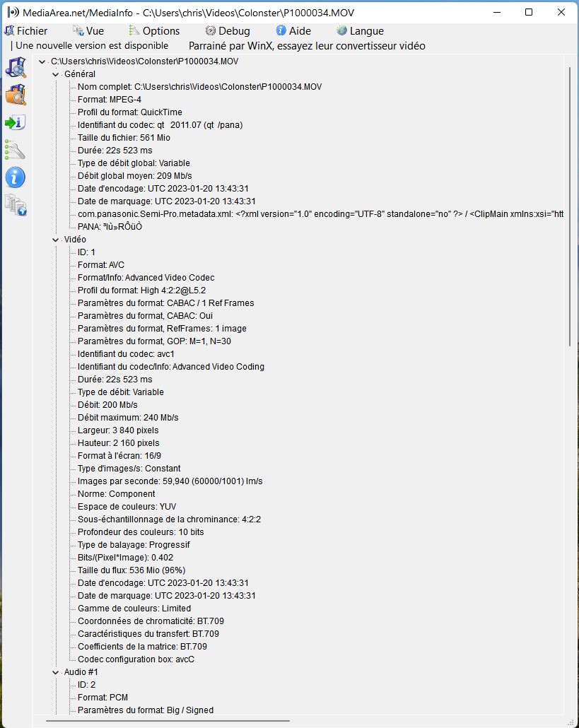This screenshot has height=728, width=579.
Task: Click the open folder icon in the sidebar
Action: [16, 95]
